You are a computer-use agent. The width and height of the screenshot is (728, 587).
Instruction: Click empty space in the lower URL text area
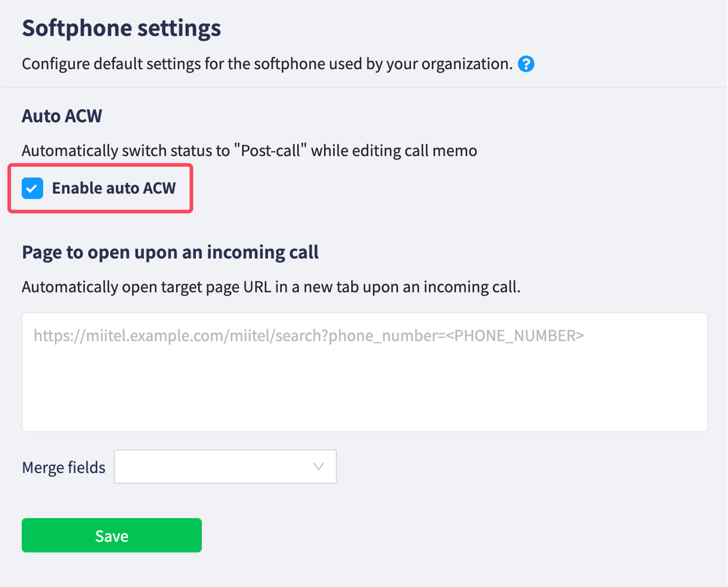365,396
